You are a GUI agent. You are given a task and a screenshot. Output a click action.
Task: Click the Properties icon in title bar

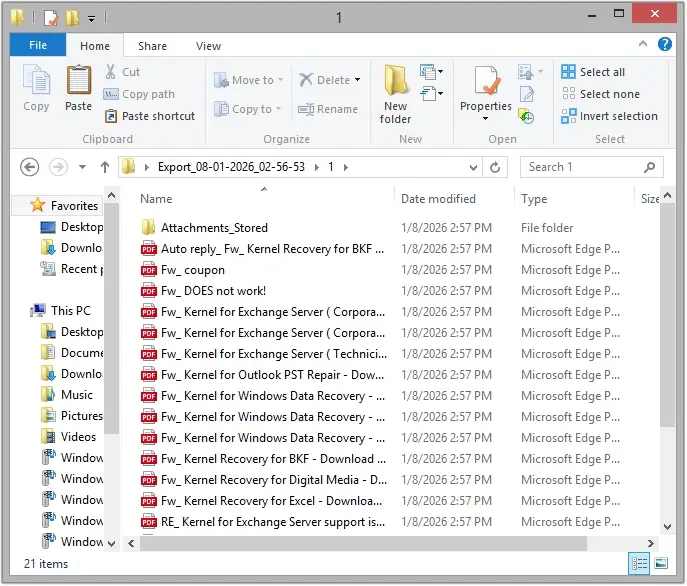tap(51, 18)
